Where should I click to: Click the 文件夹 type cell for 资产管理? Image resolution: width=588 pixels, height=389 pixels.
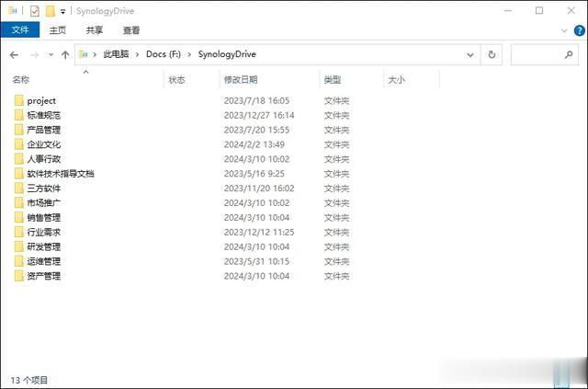[336, 277]
